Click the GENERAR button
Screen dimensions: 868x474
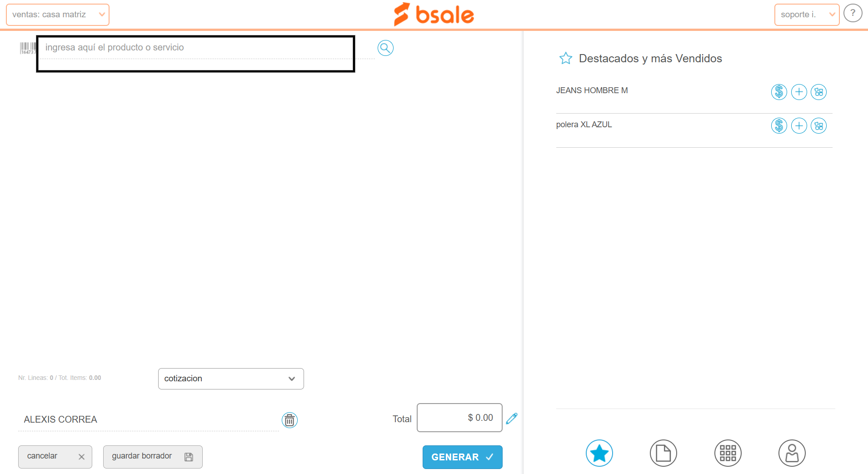(x=462, y=457)
